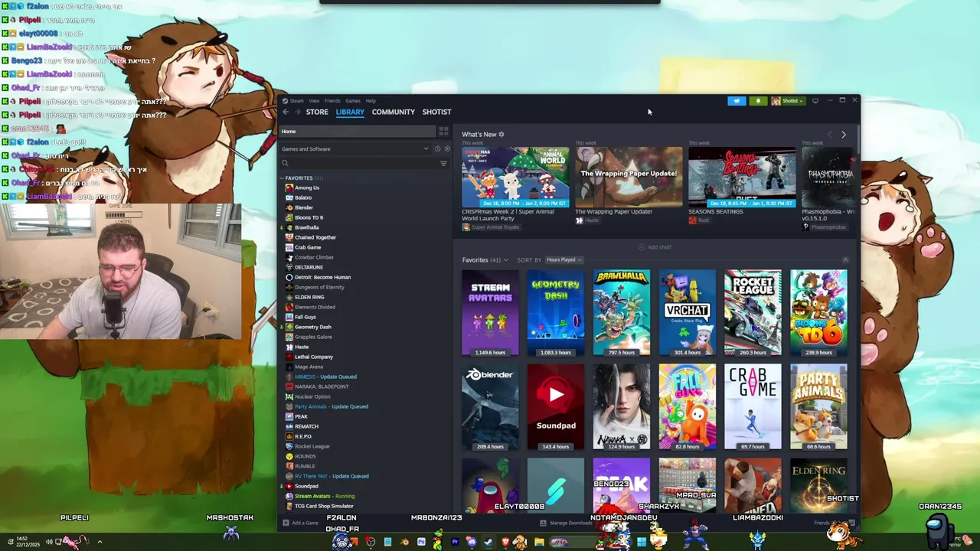Open Stream Avatars game tile
980x551 pixels.
[490, 312]
